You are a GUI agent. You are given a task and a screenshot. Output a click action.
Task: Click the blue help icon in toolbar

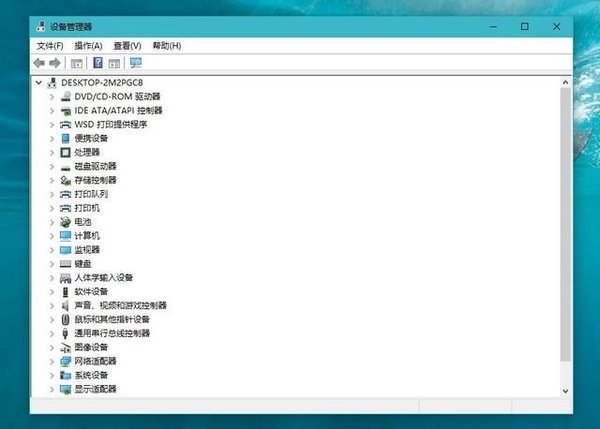(98, 63)
